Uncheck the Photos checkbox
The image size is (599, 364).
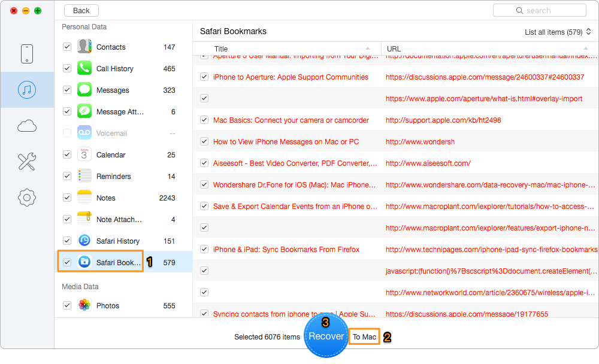tap(67, 305)
